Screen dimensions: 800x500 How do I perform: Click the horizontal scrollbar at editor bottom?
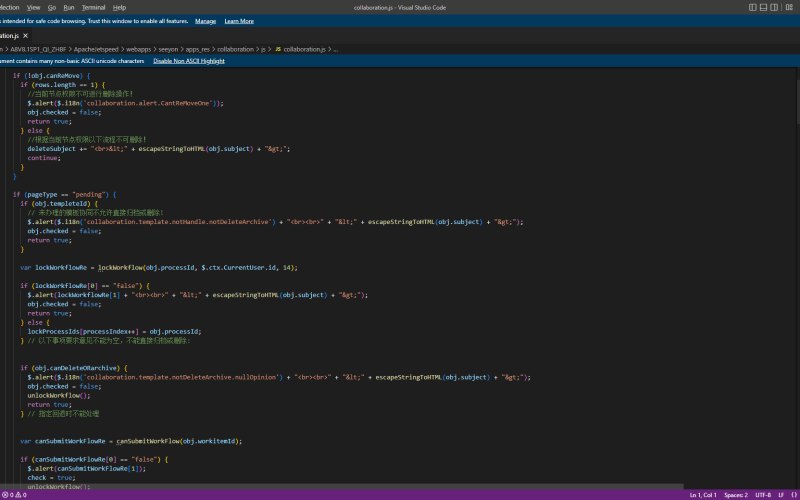pos(342,487)
